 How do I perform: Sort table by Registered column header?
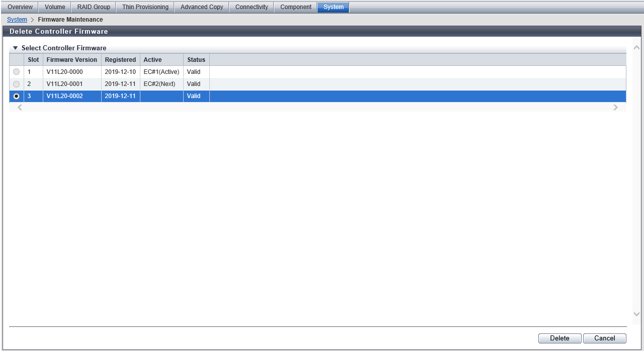click(120, 60)
